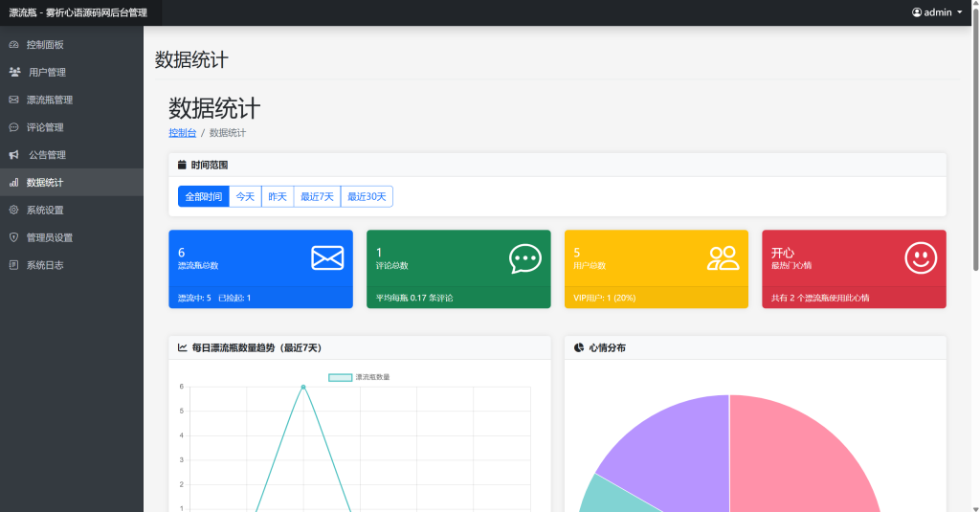Click the 心情分布 card header

point(755,347)
